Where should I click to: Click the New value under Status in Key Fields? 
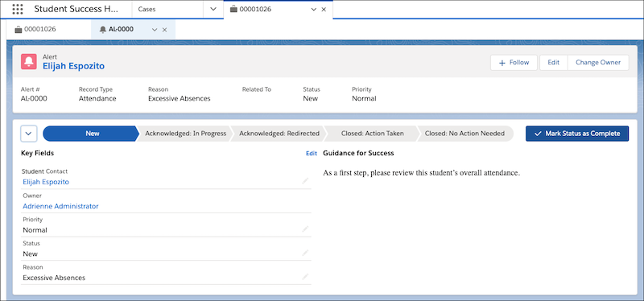tap(30, 254)
